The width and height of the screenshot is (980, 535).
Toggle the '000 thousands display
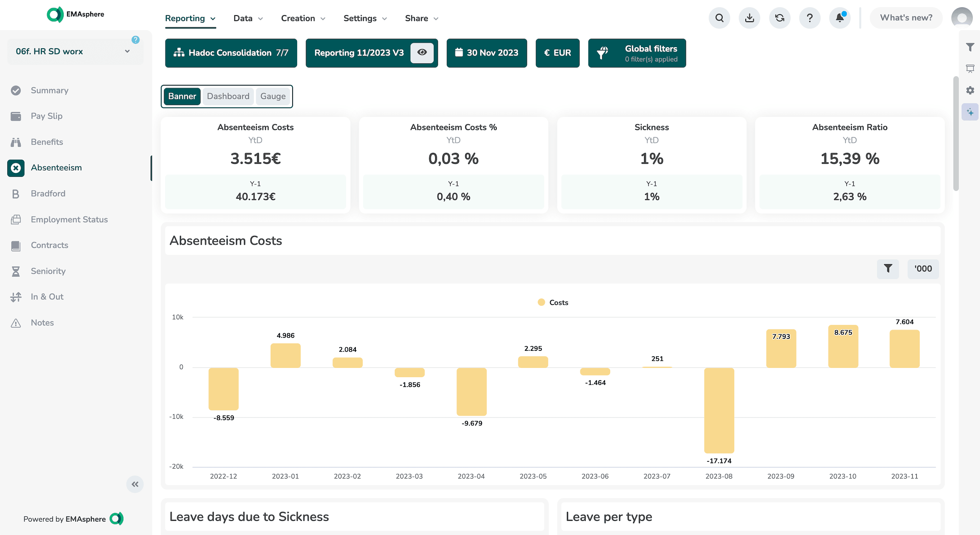(923, 269)
